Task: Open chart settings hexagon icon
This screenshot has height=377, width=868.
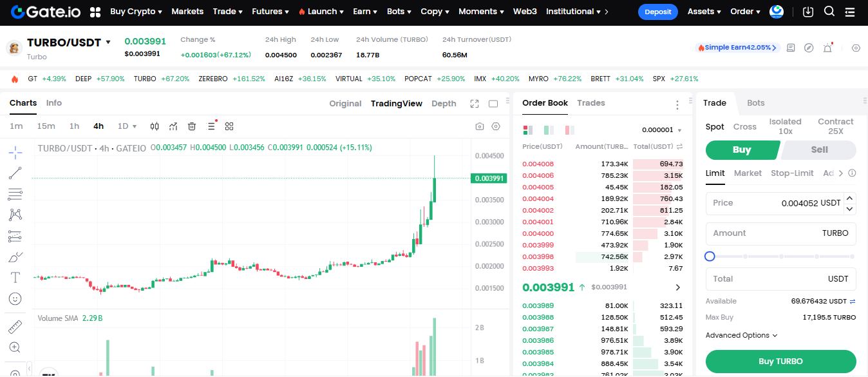Action: [x=495, y=126]
